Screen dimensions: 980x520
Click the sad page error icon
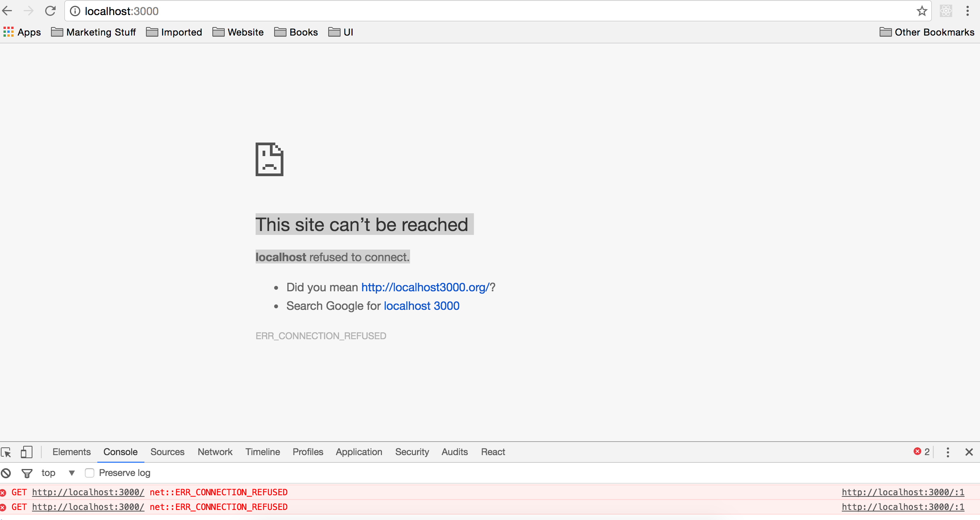pos(270,159)
